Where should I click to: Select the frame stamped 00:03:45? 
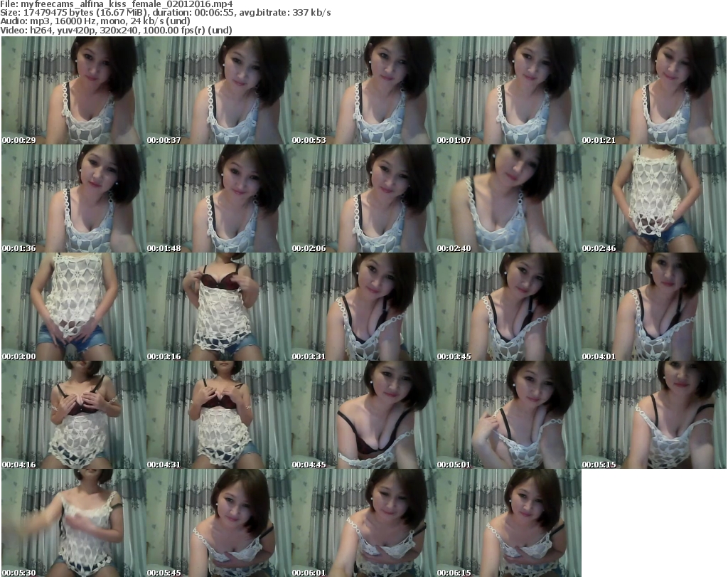click(508, 307)
